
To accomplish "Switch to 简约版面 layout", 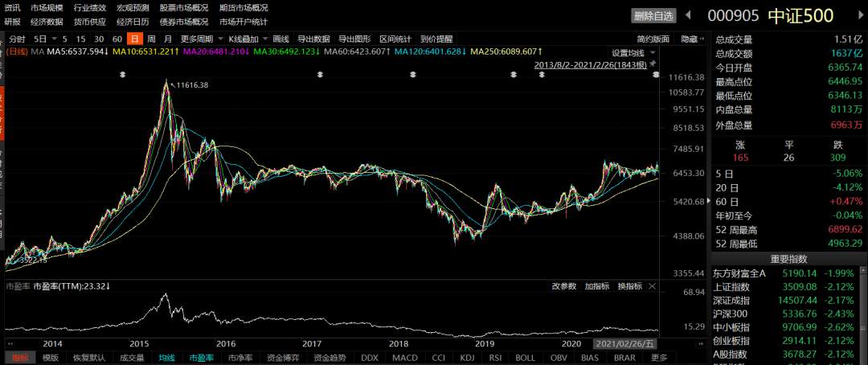I will [x=653, y=39].
